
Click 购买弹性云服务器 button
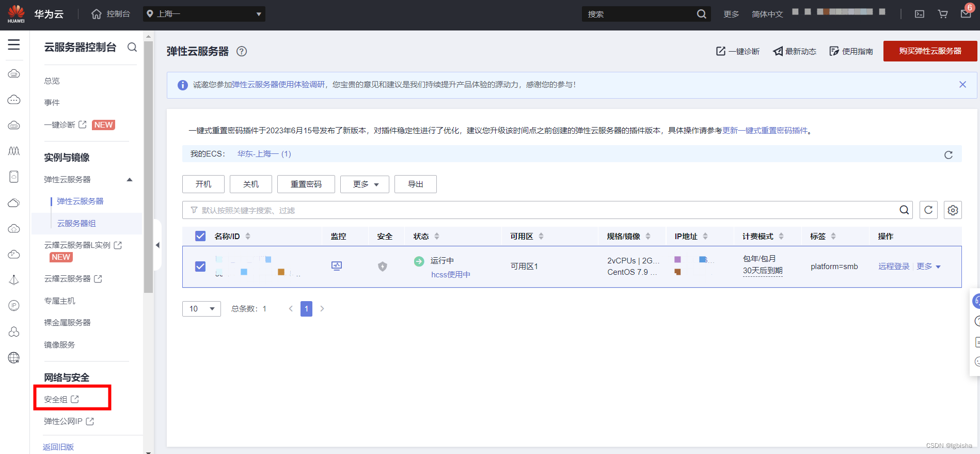click(930, 51)
